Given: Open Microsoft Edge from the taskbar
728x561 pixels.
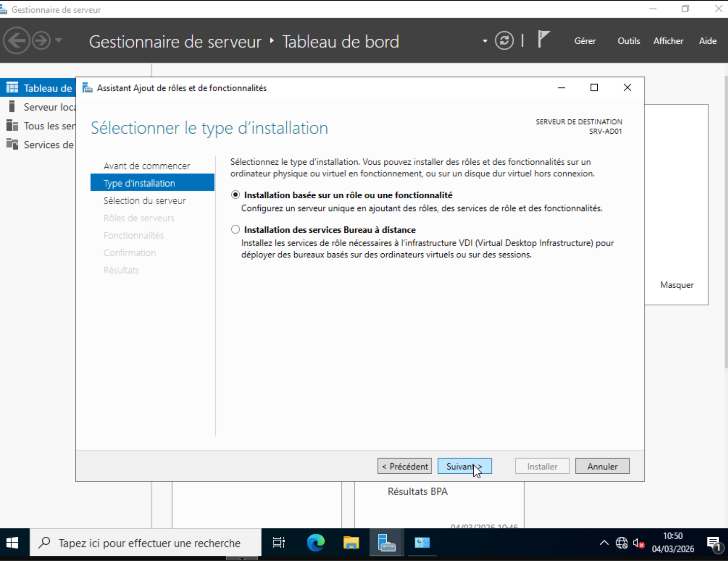Looking at the screenshot, I should tap(316, 543).
